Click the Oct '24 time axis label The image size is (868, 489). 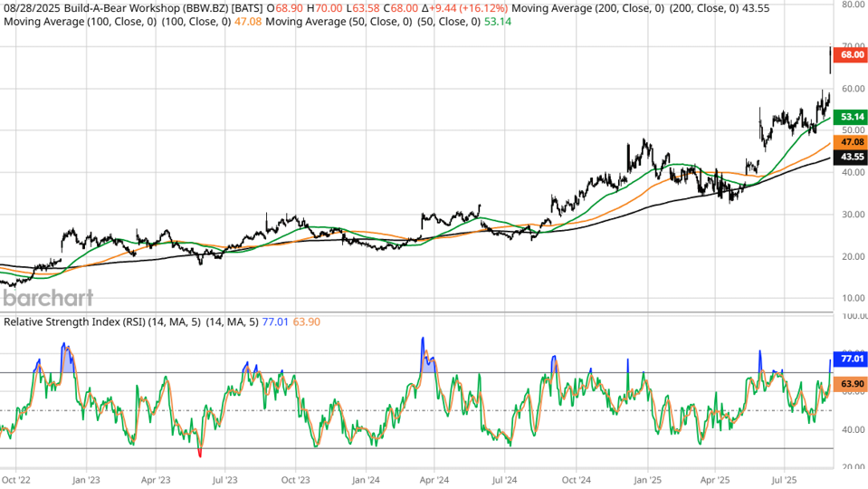click(577, 480)
